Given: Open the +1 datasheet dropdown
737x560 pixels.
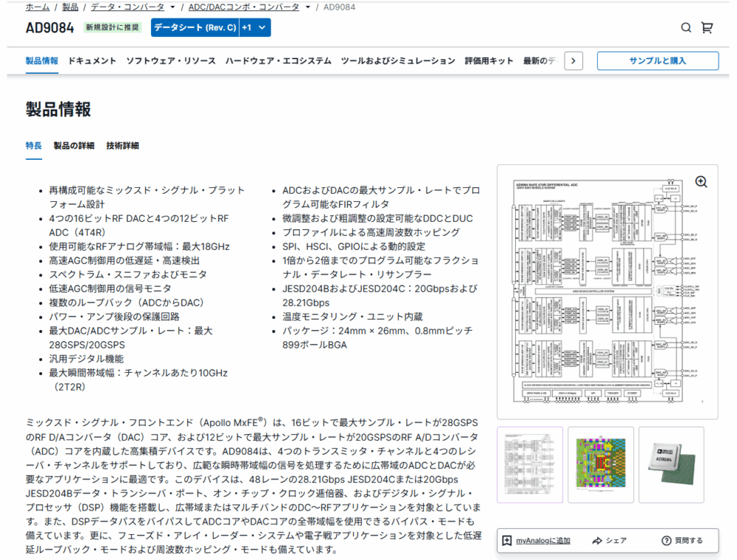Looking at the screenshot, I should tap(256, 28).
